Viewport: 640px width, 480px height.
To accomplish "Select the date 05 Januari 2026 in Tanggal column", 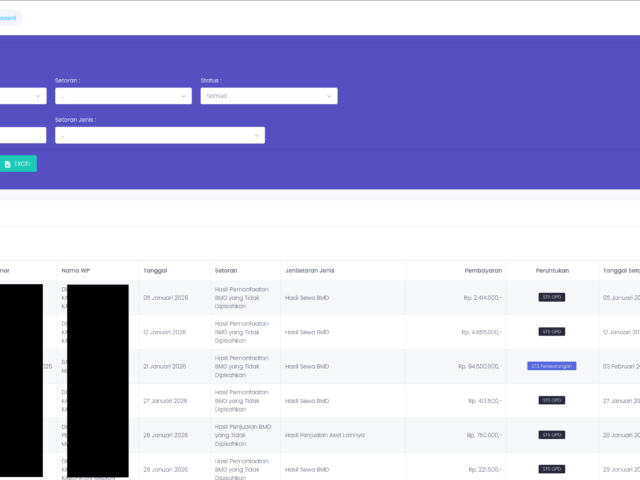I will [165, 298].
